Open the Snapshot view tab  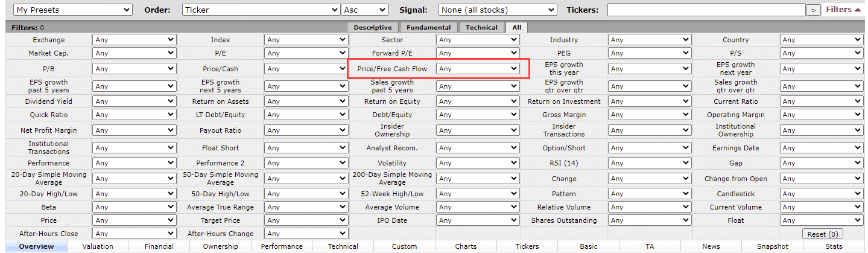(773, 246)
